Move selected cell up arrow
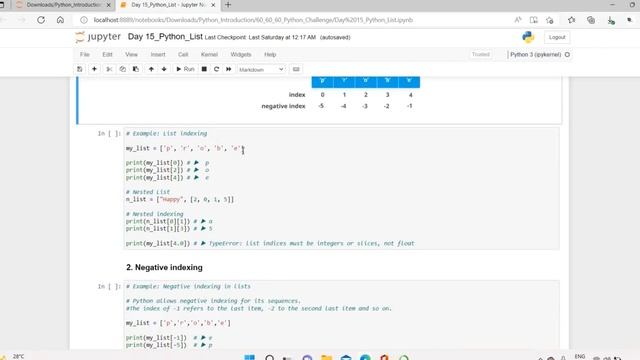Screen dimensions: 640x360 (151, 69)
